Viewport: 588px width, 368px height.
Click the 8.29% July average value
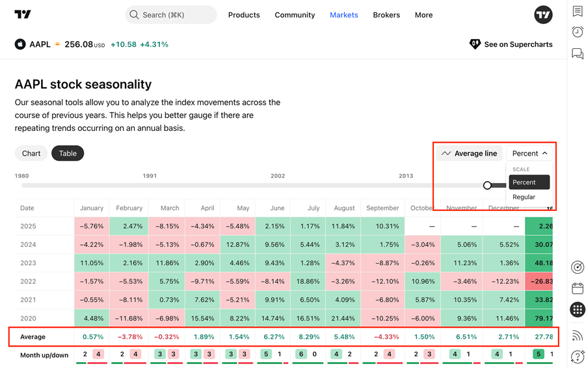point(309,337)
